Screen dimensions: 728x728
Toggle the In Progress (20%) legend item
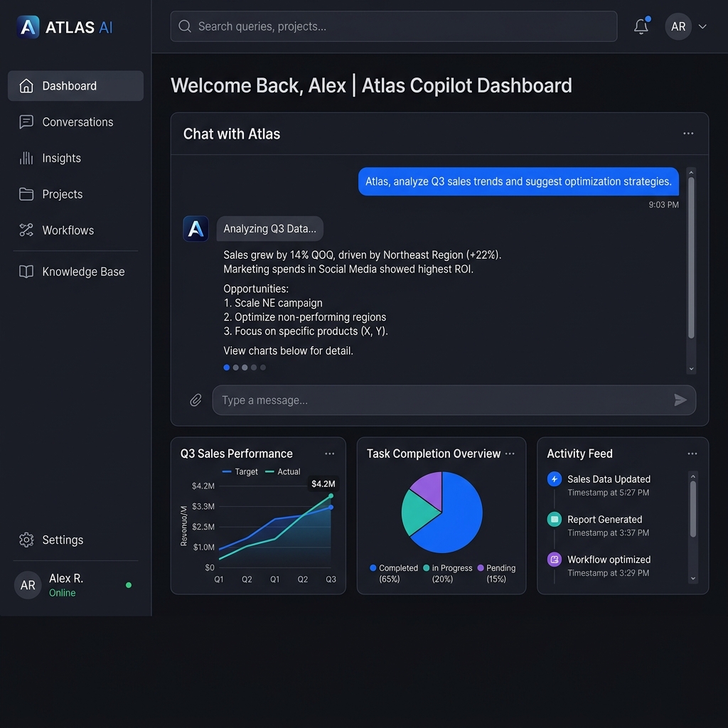(x=448, y=574)
